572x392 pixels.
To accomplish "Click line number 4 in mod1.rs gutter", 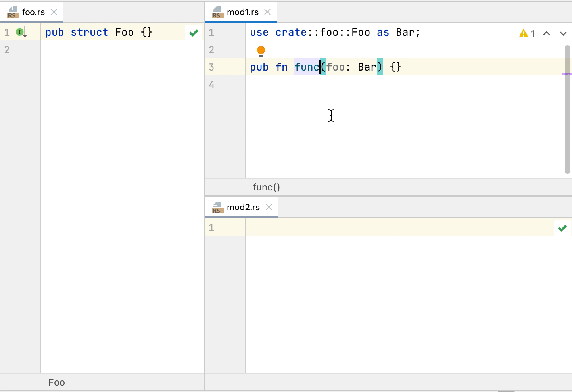I will point(211,85).
